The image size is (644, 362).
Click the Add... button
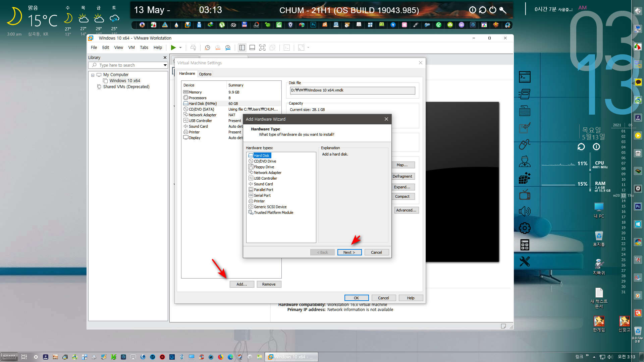click(241, 284)
